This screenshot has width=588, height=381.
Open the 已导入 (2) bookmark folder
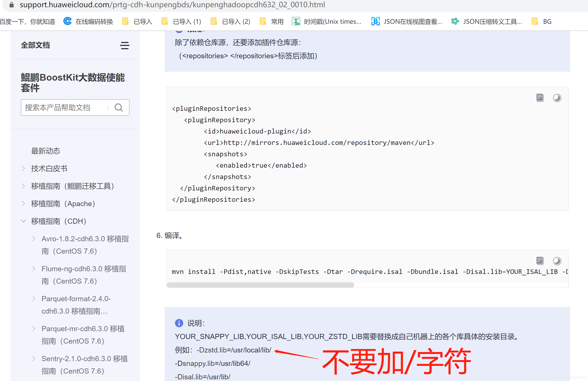(230, 21)
